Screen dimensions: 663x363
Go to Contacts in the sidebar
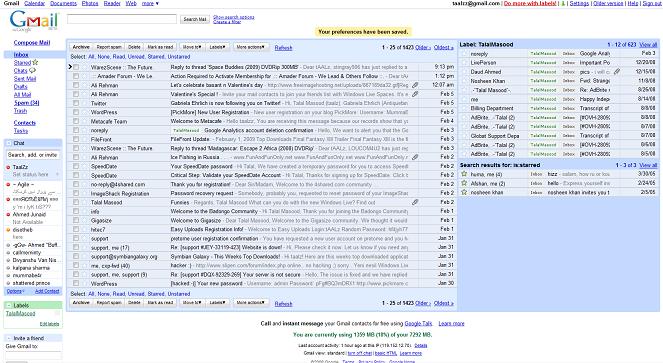tap(25, 123)
